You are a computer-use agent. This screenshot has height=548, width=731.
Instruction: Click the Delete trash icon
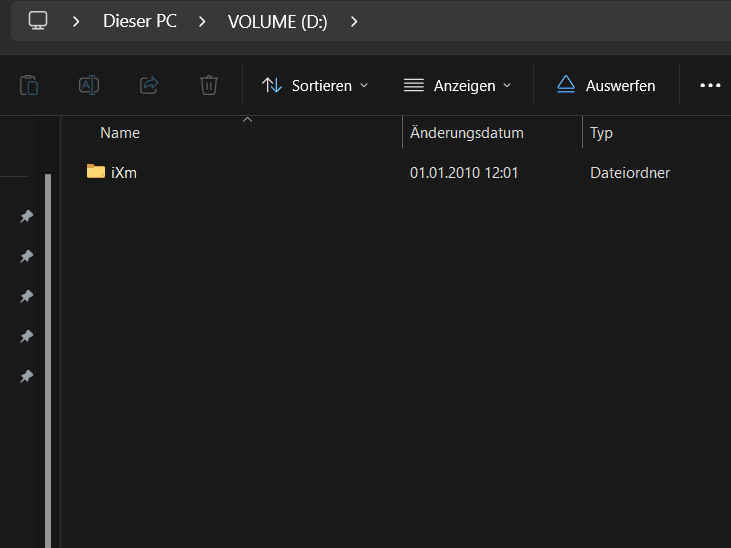209,85
